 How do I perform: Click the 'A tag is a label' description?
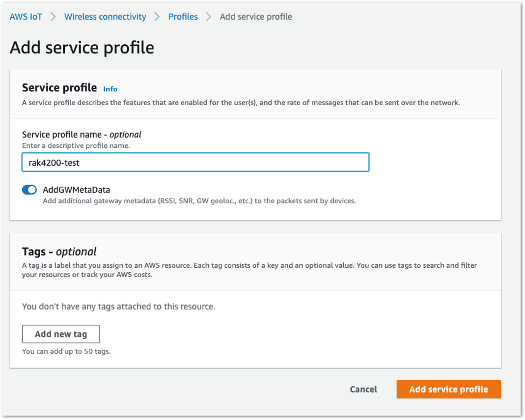pos(249,270)
